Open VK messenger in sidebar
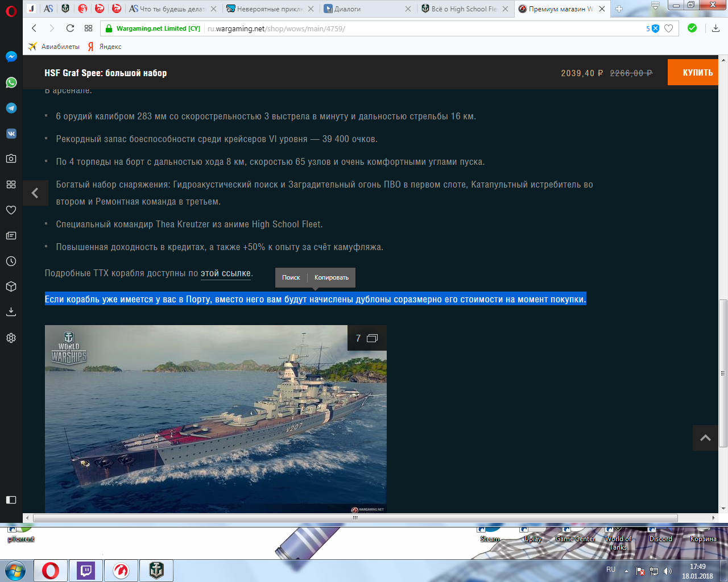728x582 pixels. click(11, 134)
